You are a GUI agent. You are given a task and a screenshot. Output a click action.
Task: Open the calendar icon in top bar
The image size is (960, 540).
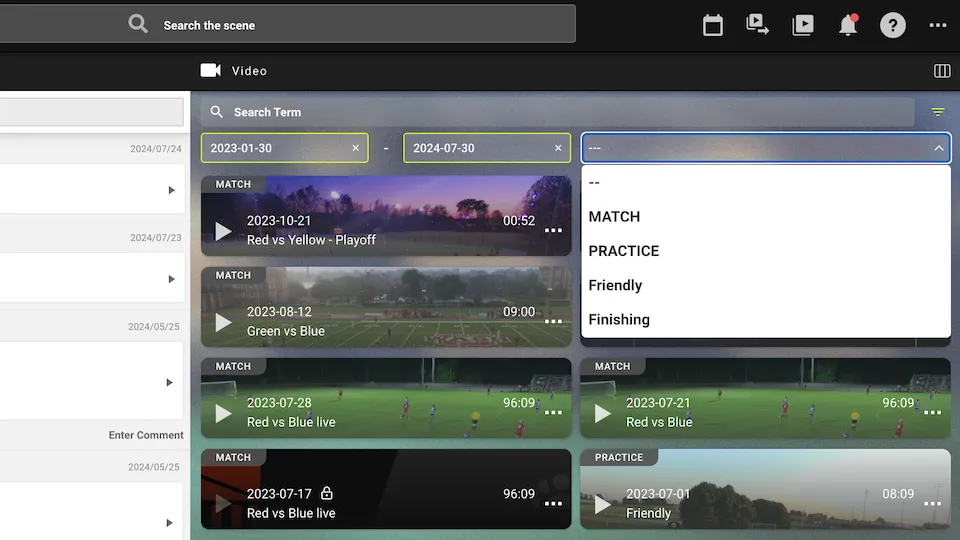pos(713,26)
